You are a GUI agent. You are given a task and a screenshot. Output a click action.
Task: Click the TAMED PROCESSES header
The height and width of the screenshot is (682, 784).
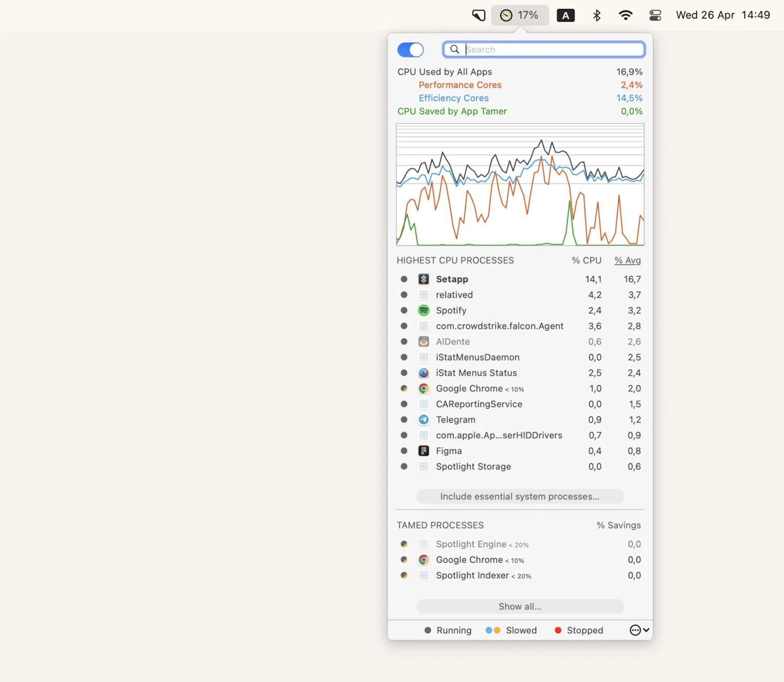point(440,526)
